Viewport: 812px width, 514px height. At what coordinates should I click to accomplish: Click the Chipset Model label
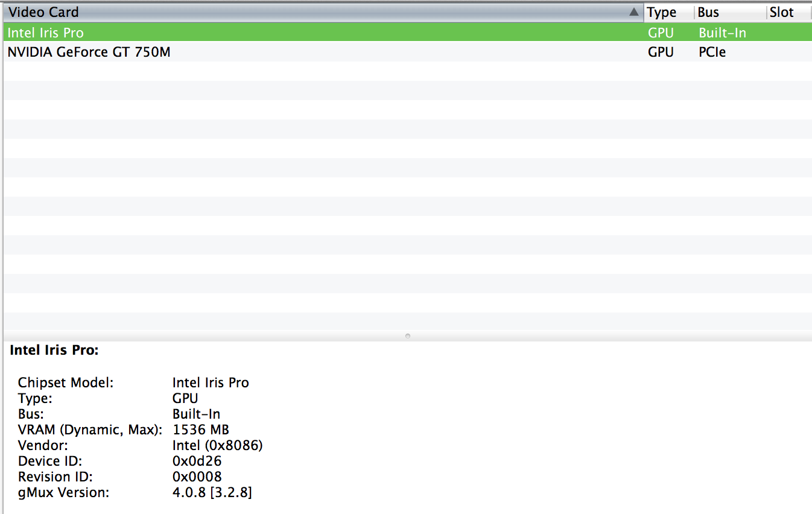(66, 382)
